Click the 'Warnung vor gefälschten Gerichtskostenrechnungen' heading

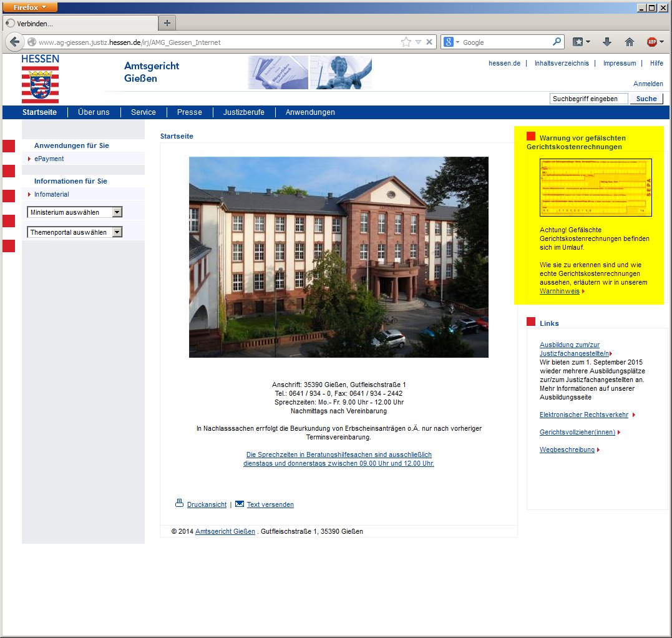click(x=576, y=142)
